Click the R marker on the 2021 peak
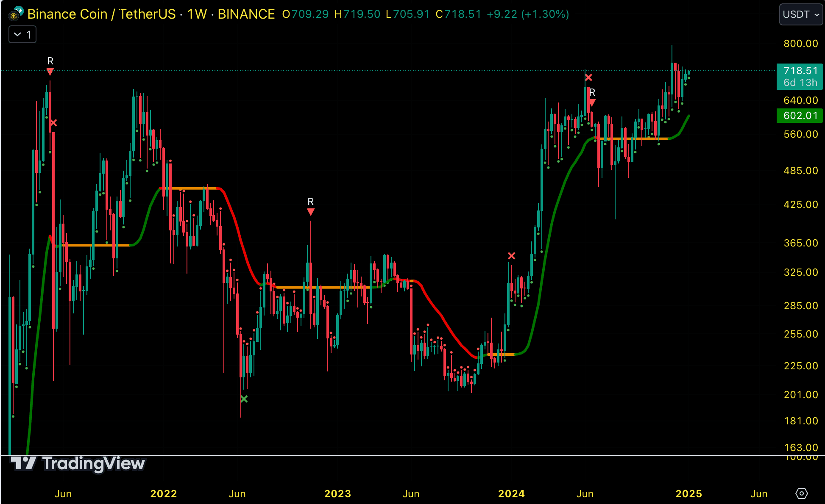Viewport: 825px width, 504px height. tap(50, 66)
